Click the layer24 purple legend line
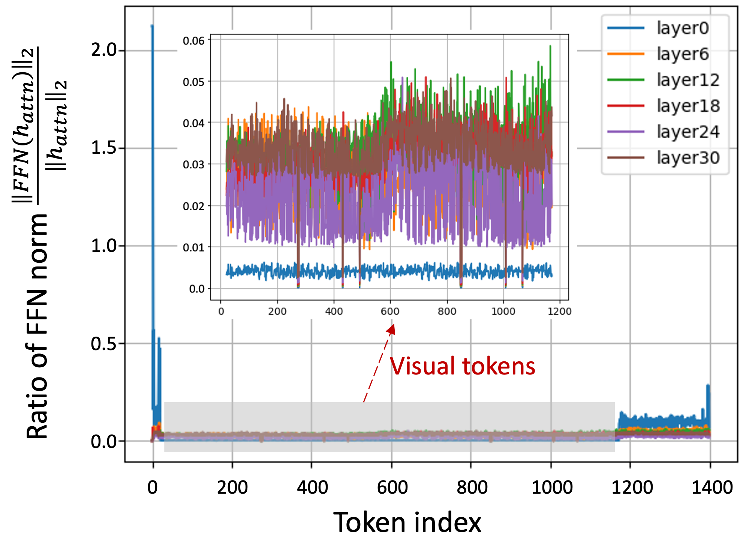The height and width of the screenshot is (560, 749). click(625, 132)
